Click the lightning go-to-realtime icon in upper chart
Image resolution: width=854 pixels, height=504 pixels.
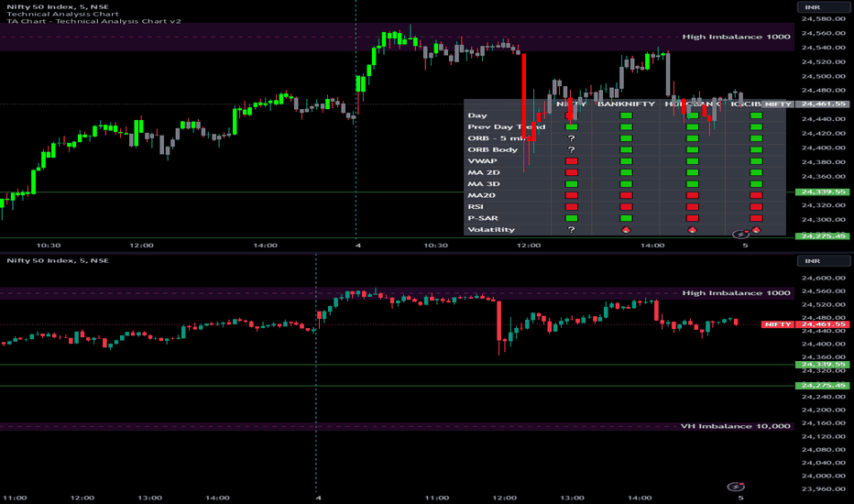(740, 235)
